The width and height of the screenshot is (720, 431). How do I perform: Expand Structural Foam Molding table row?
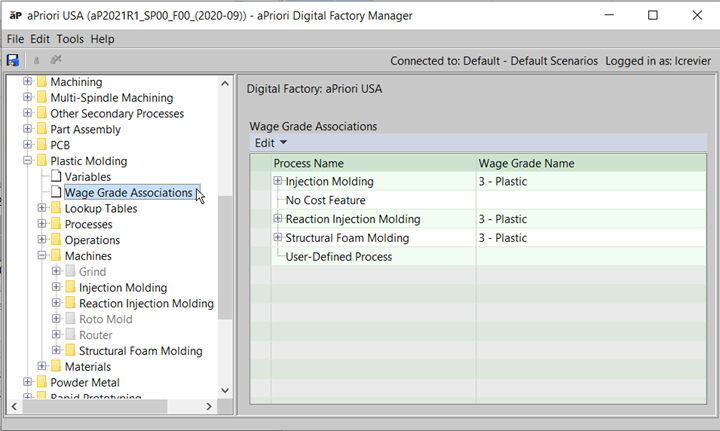click(x=277, y=237)
